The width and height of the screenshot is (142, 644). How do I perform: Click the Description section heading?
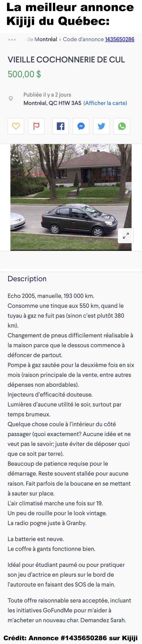point(27,278)
